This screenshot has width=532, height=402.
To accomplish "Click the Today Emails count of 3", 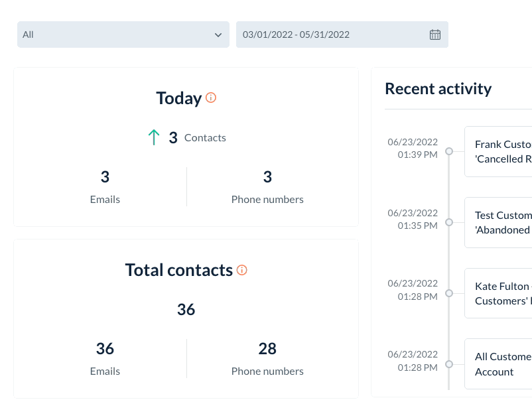I will pyautogui.click(x=105, y=177).
